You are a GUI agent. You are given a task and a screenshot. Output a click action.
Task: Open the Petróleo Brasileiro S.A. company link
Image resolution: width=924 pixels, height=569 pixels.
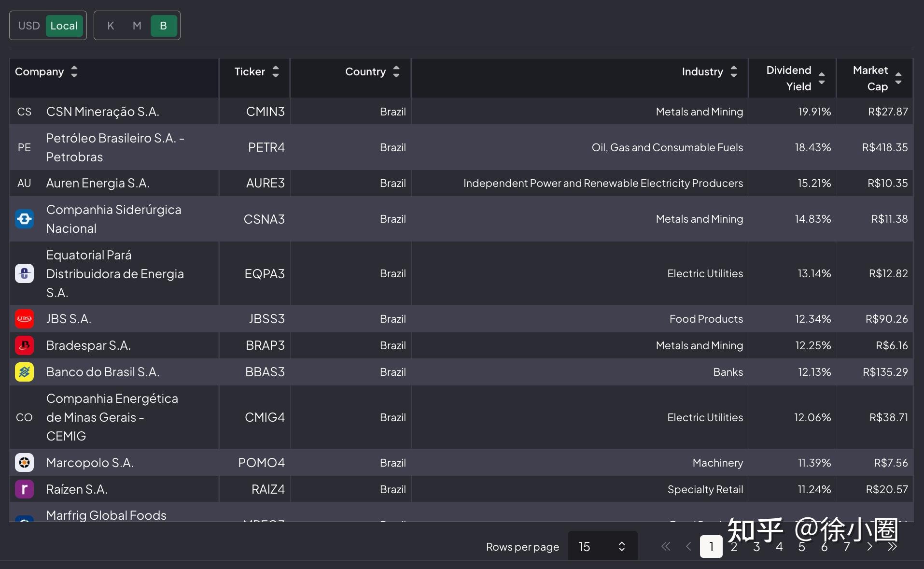(x=115, y=147)
